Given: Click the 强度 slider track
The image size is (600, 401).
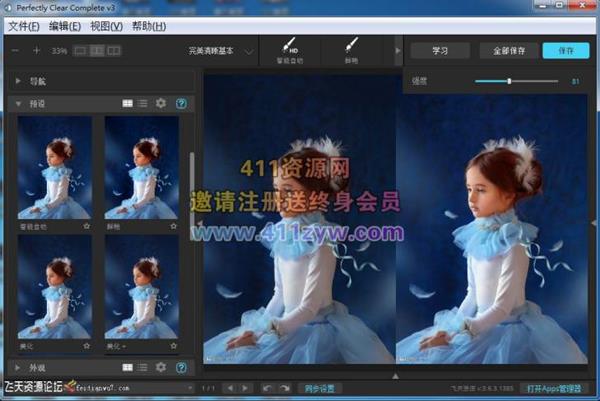Looking at the screenshot, I should (x=516, y=80).
